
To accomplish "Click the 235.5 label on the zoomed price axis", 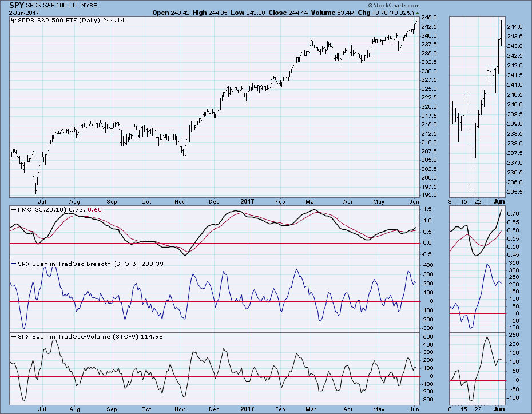I will coord(514,192).
